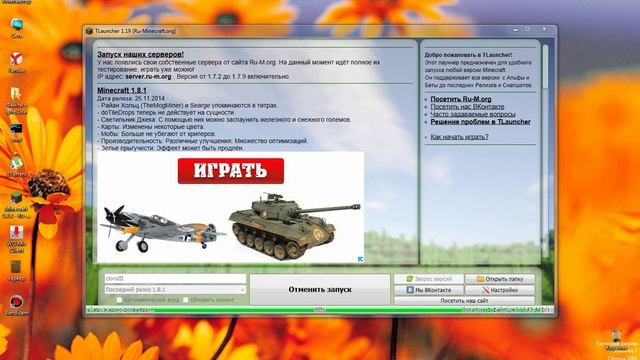Click the green download progress bar
This screenshot has height=360, width=640.
pyautogui.click(x=320, y=310)
